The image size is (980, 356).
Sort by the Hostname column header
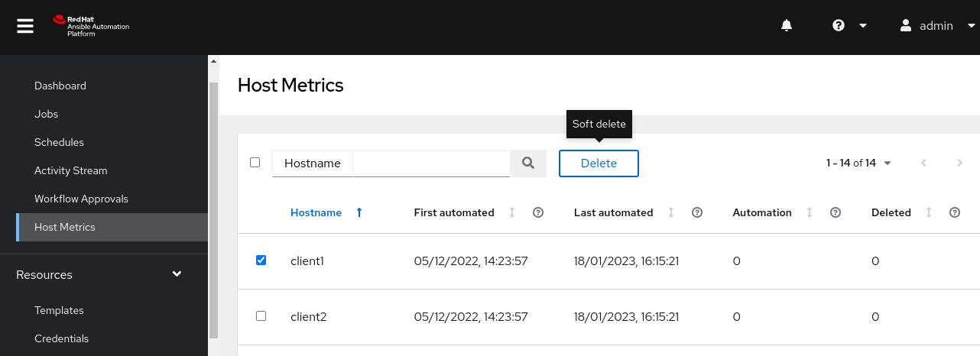(316, 212)
